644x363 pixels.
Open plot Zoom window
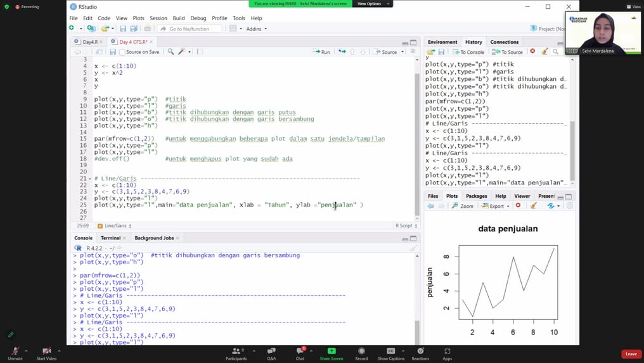(x=463, y=206)
